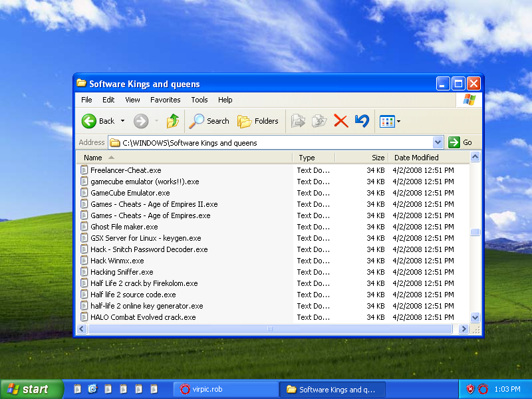
Task: Click icon of Hack - Snitch Password Decoder.exe
Action: 84,249
